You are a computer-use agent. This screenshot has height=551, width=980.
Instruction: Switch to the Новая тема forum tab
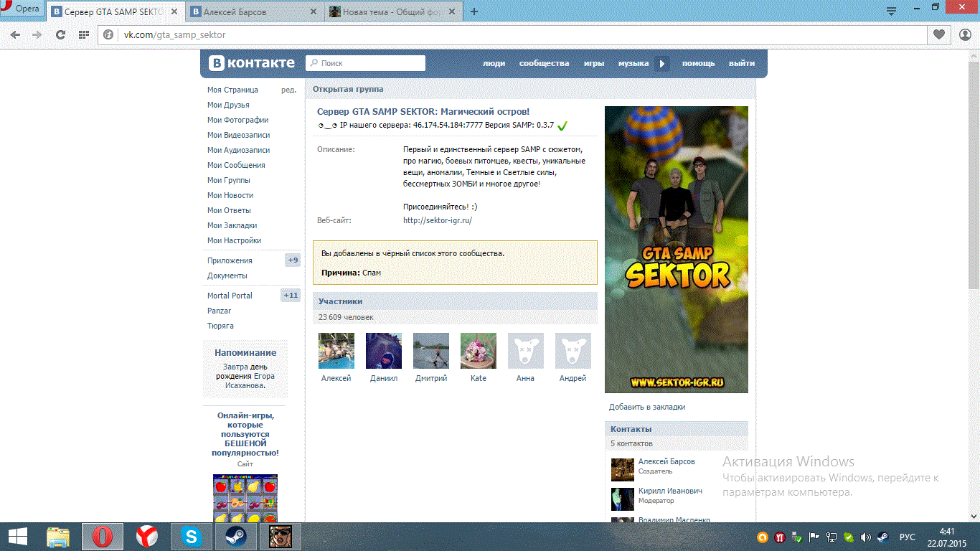coord(391,12)
